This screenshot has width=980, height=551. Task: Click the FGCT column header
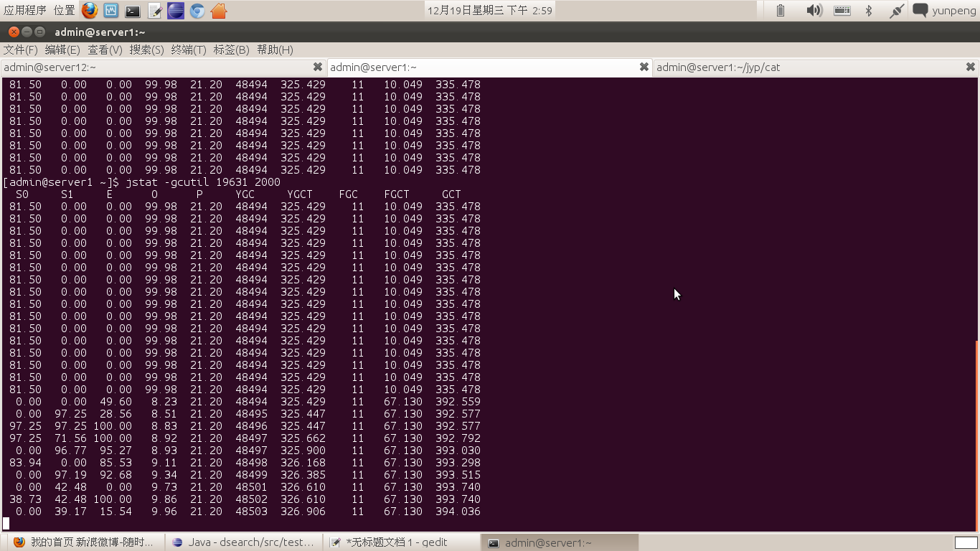397,194
